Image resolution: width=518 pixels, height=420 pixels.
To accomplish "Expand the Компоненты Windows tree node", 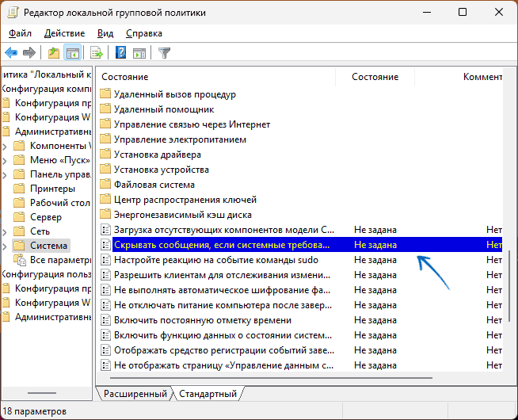I will click(x=5, y=146).
